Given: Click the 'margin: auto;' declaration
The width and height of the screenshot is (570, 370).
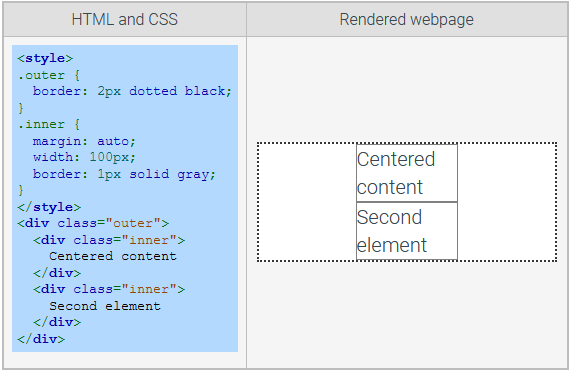Looking at the screenshot, I should coord(84,141).
